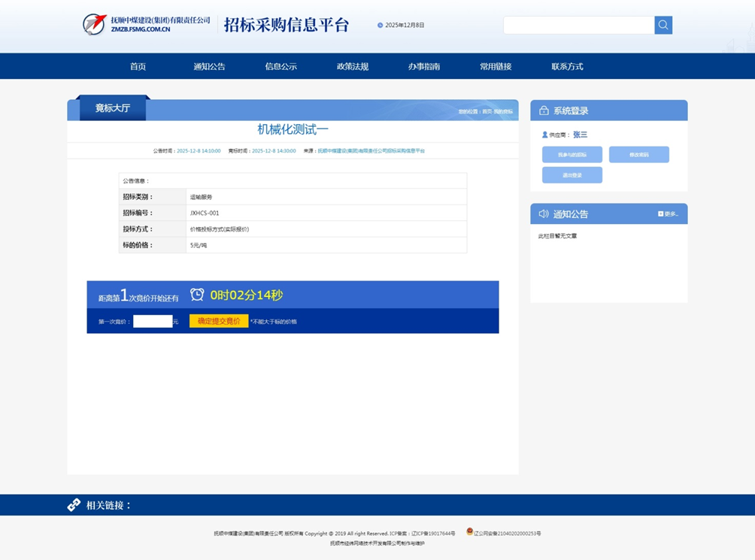This screenshot has height=560, width=755.
Task: Click the 退出登录 button
Action: click(x=572, y=175)
